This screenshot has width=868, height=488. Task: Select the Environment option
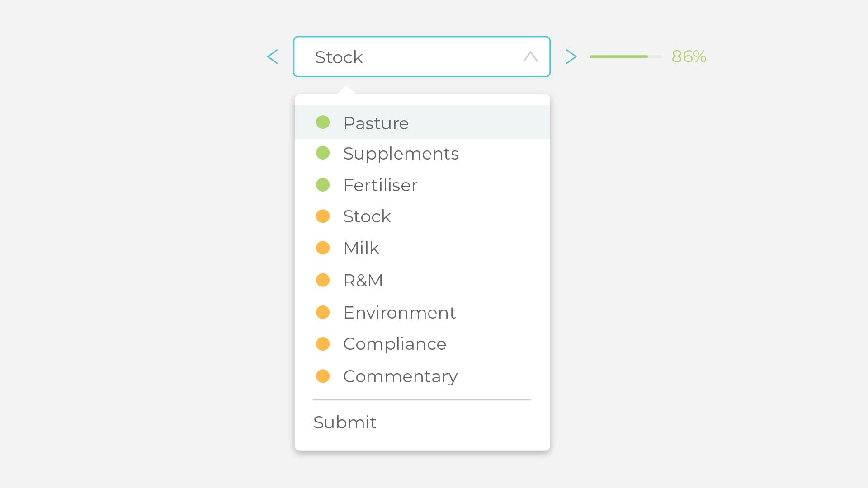pyautogui.click(x=399, y=313)
